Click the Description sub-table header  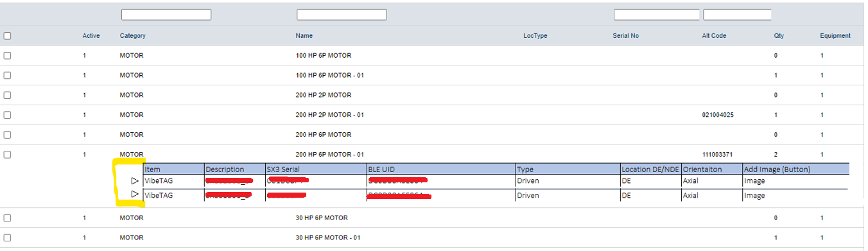(225, 169)
